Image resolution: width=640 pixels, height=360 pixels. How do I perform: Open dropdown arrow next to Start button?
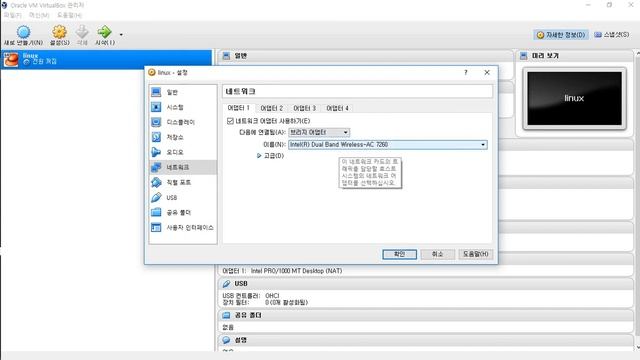pyautogui.click(x=121, y=35)
